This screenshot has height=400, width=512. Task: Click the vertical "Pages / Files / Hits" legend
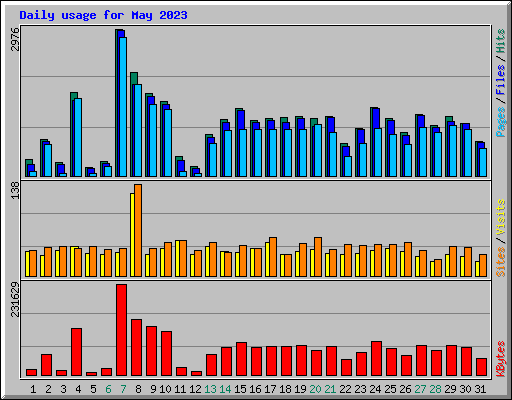click(500, 83)
